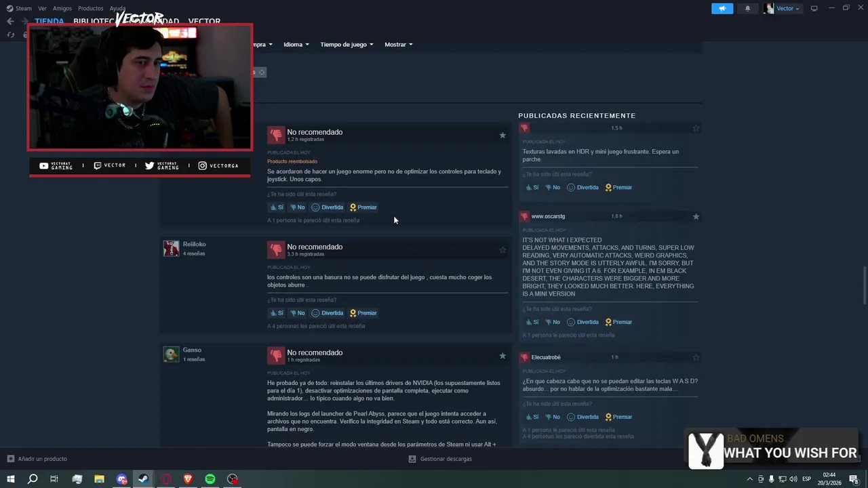This screenshot has height=488, width=868.
Task: Click the Gestionar descargas download icon
Action: click(412, 459)
